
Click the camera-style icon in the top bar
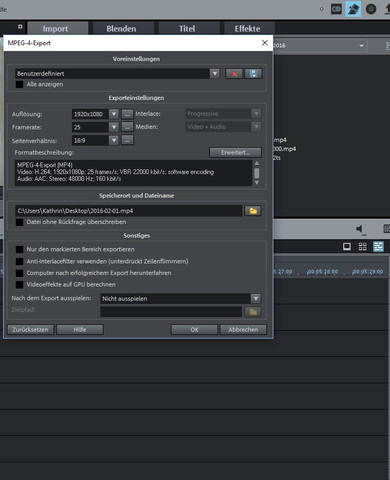tap(336, 9)
